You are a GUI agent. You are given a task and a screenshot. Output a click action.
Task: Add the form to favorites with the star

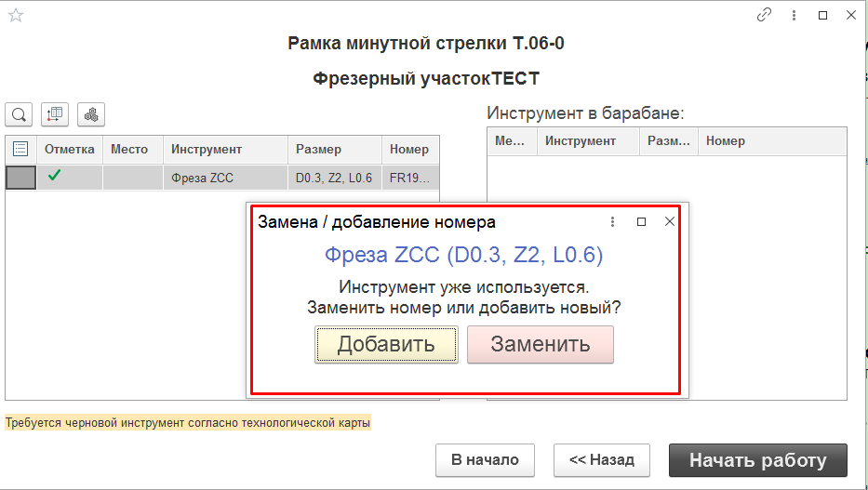(16, 16)
